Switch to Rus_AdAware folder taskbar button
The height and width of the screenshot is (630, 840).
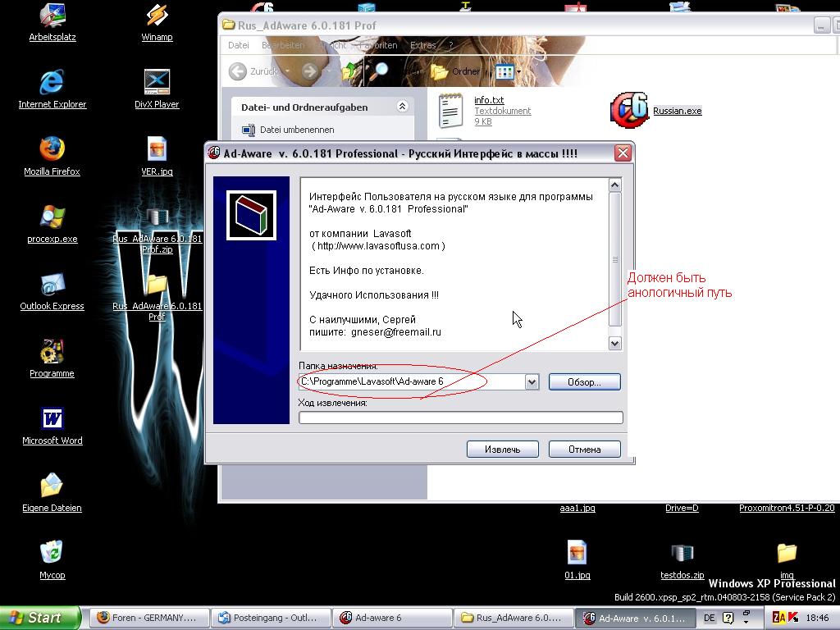pyautogui.click(x=514, y=618)
